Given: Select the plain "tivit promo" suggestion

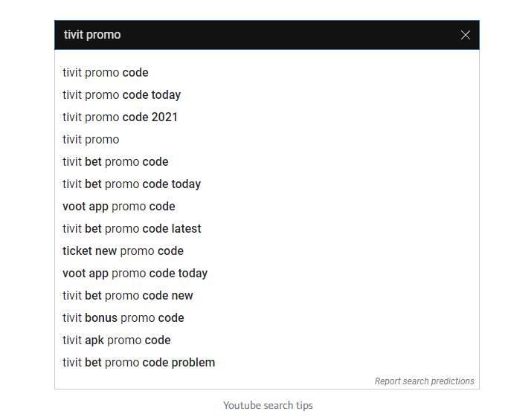Looking at the screenshot, I should pos(91,140).
